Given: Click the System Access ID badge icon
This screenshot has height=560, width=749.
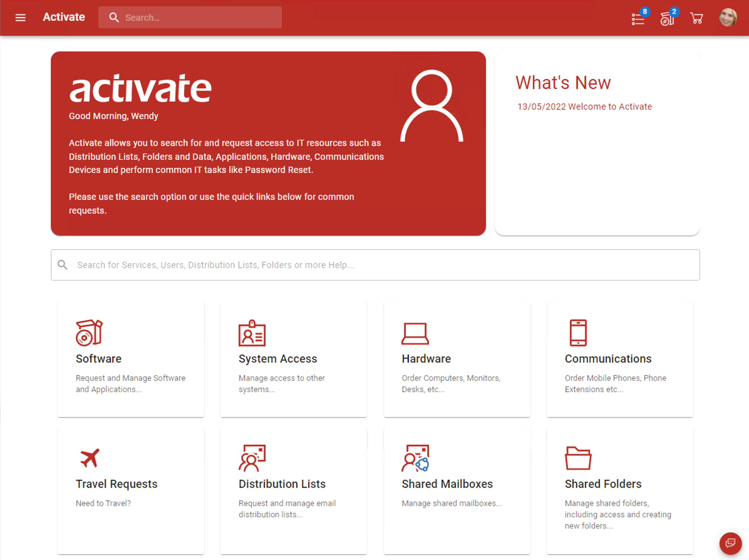Looking at the screenshot, I should [252, 333].
